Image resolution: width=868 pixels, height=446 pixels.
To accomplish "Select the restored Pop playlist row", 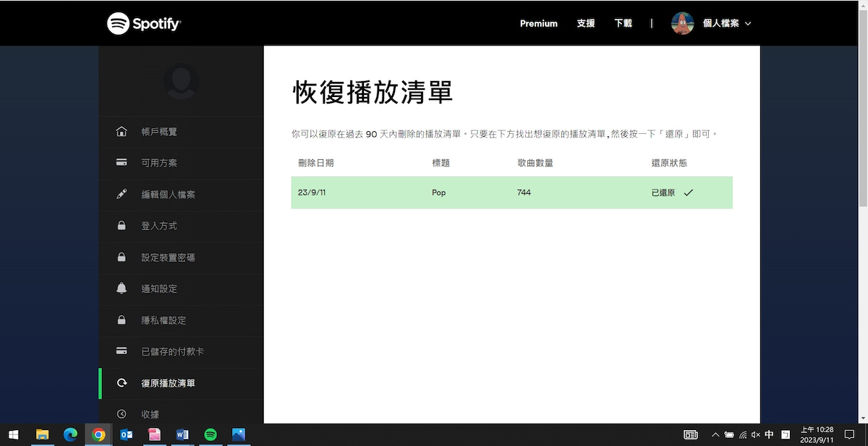I will tap(511, 193).
